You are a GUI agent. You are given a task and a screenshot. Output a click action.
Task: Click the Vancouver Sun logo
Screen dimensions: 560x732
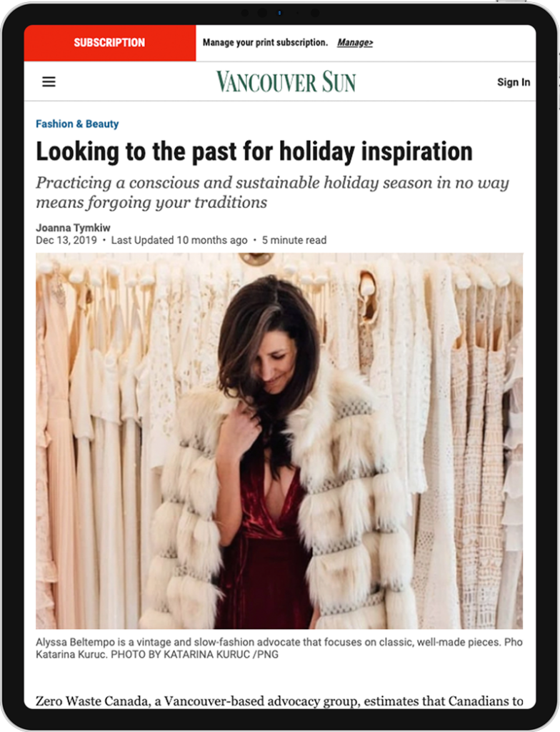click(x=286, y=81)
